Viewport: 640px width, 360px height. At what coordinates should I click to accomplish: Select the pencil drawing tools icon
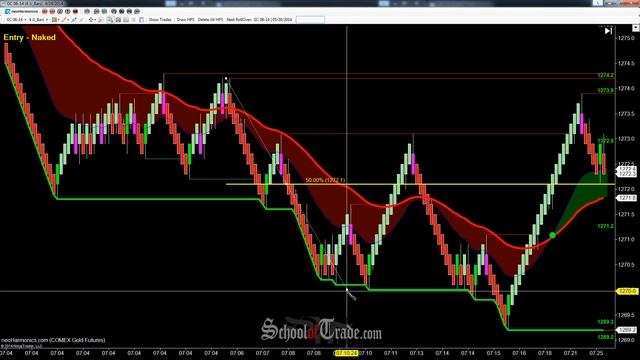[64, 20]
